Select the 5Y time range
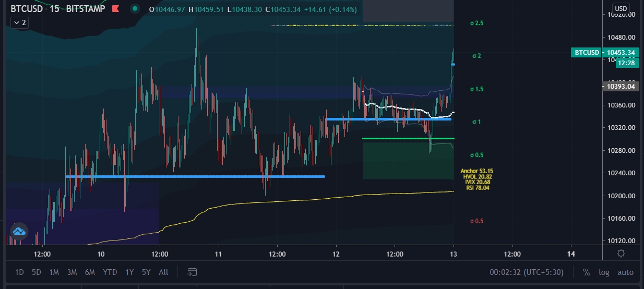Screen dimensions: 644x289 (146, 272)
